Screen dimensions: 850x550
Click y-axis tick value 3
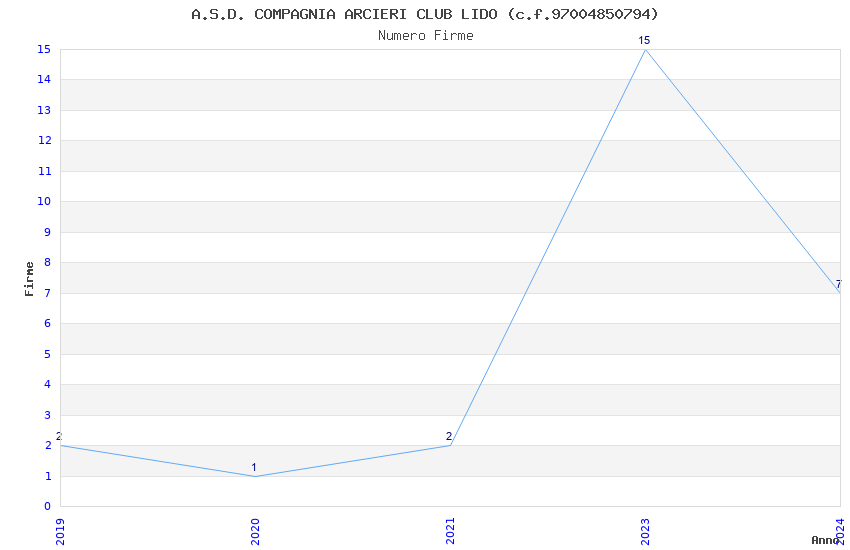tap(48, 415)
